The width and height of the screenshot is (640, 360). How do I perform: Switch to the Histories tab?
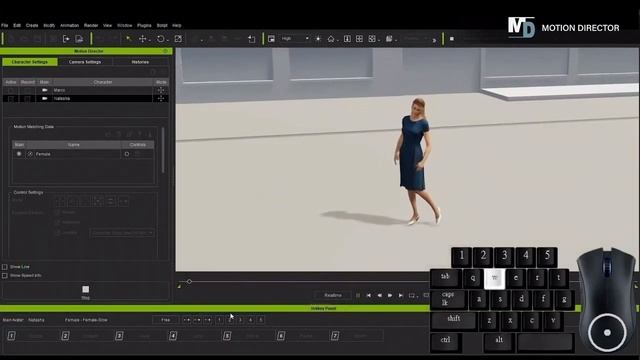click(x=140, y=62)
